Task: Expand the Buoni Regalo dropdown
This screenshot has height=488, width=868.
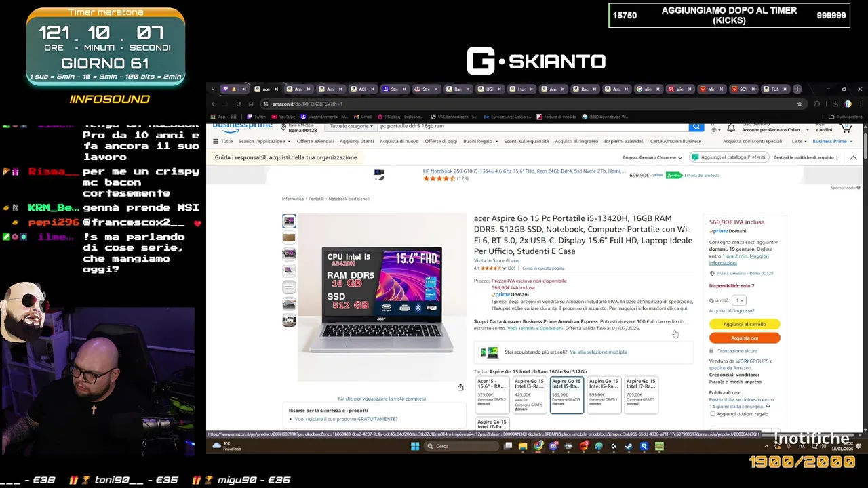Action: click(480, 141)
